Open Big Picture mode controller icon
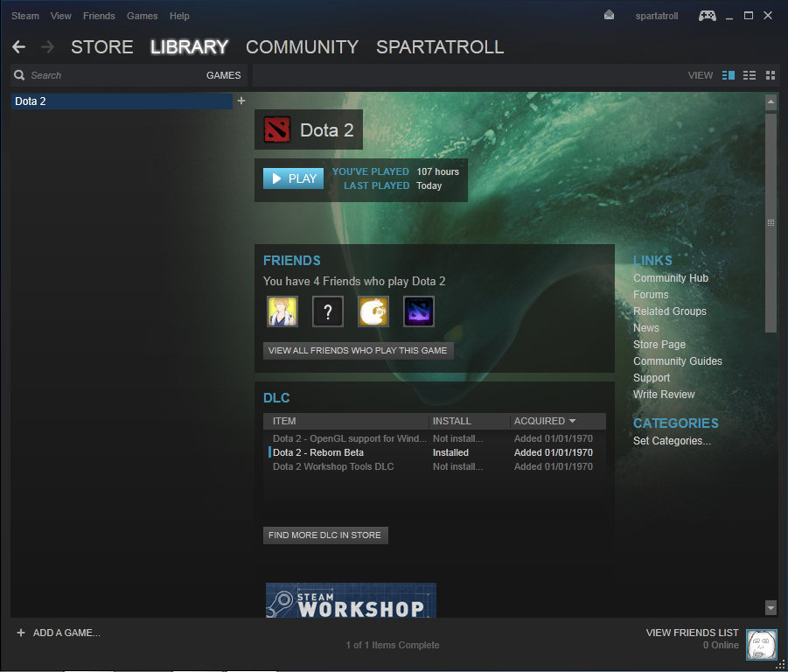This screenshot has height=672, width=788. coord(707,16)
